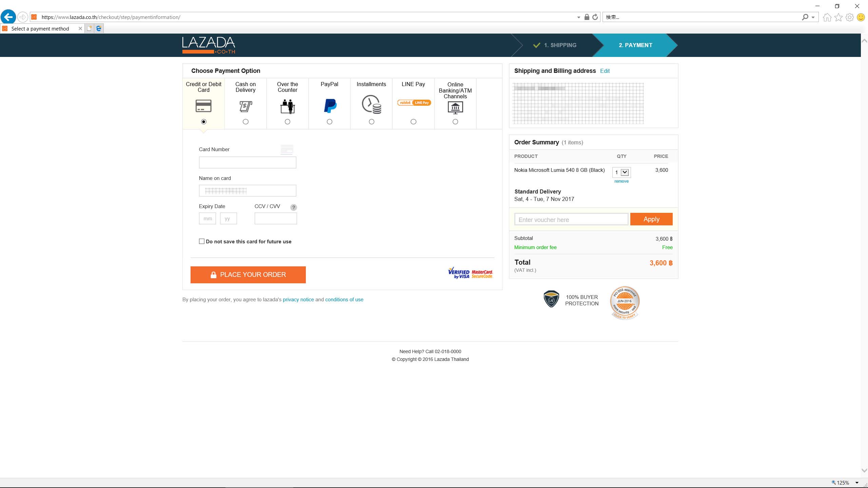Click the page scrollbar down arrow

tap(864, 470)
